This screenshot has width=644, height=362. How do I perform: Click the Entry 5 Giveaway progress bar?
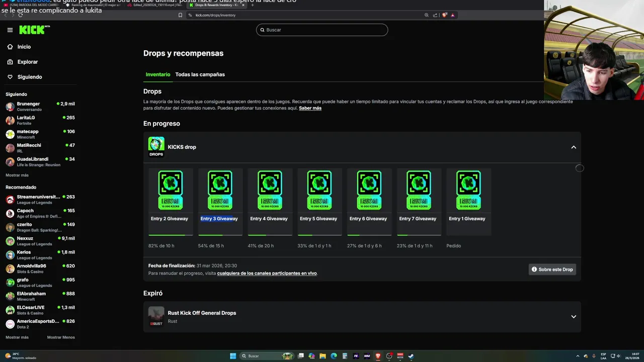[x=319, y=235]
